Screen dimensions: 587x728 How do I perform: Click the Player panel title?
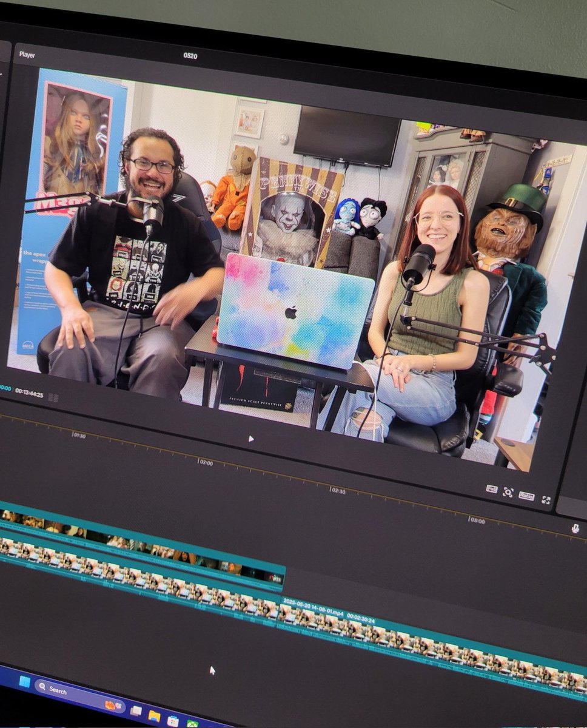pos(27,55)
